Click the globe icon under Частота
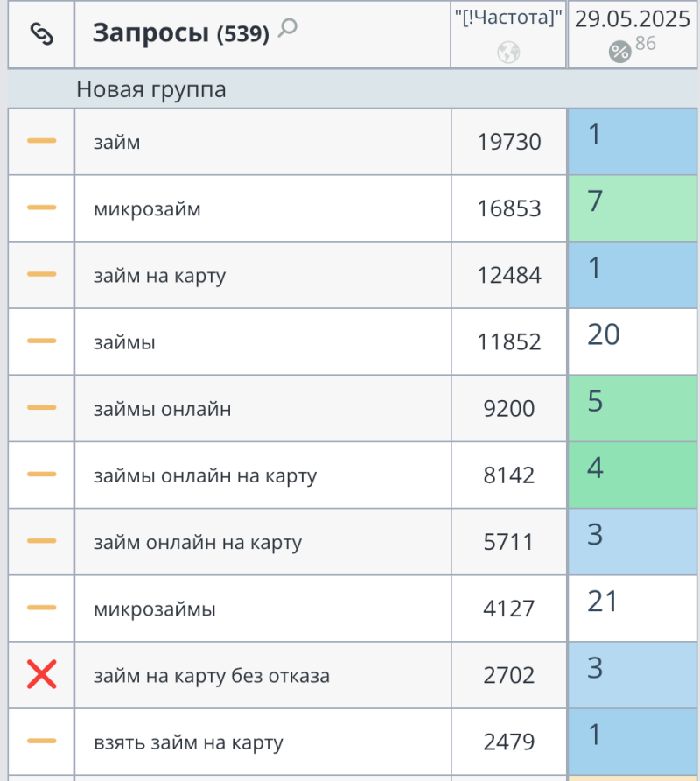This screenshot has width=700, height=781. 508,53
